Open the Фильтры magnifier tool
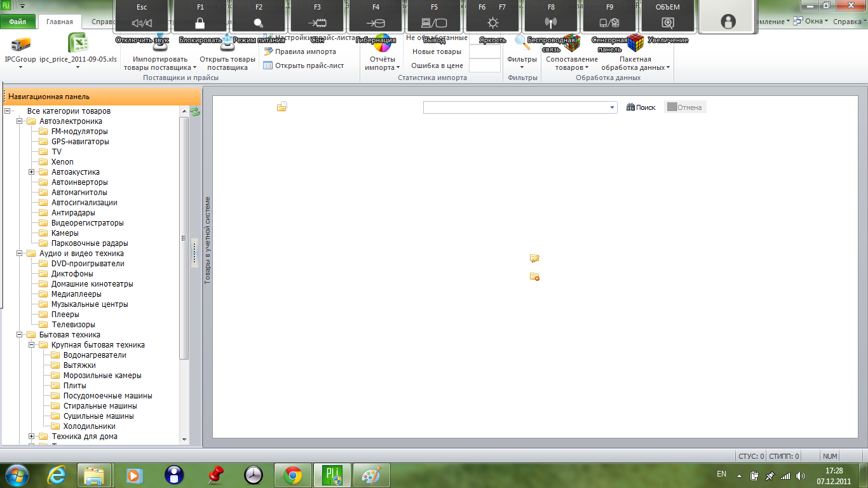This screenshot has height=488, width=868. point(522,43)
